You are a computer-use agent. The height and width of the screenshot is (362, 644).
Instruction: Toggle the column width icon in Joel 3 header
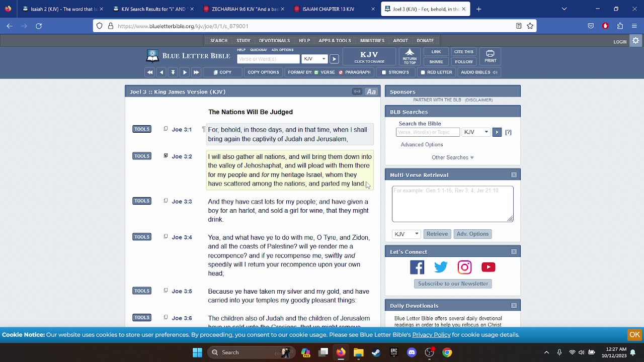[x=357, y=92]
